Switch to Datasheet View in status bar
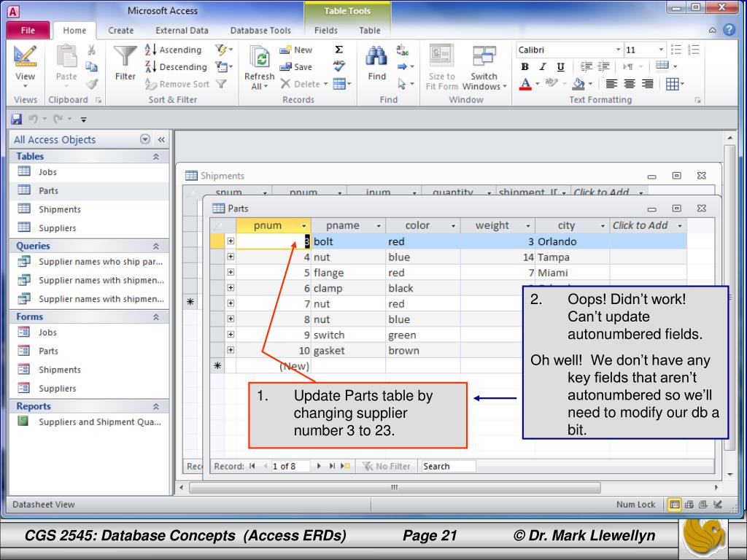This screenshot has width=747, height=560. (x=674, y=505)
